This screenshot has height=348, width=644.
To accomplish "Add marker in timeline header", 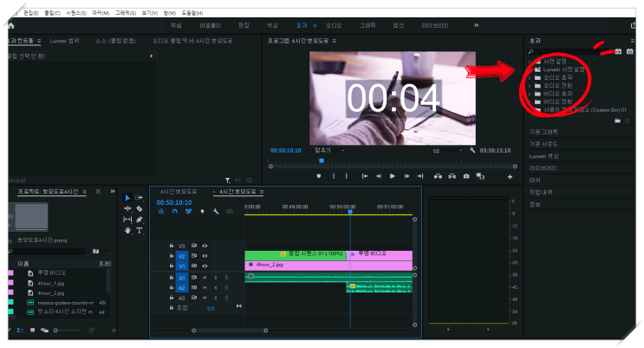I will point(202,212).
